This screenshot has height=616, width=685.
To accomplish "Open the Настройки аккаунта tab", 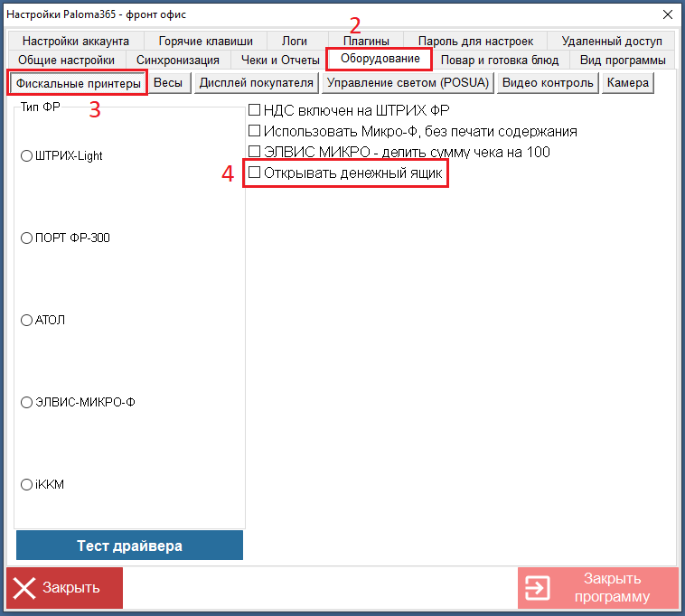I will [x=76, y=42].
